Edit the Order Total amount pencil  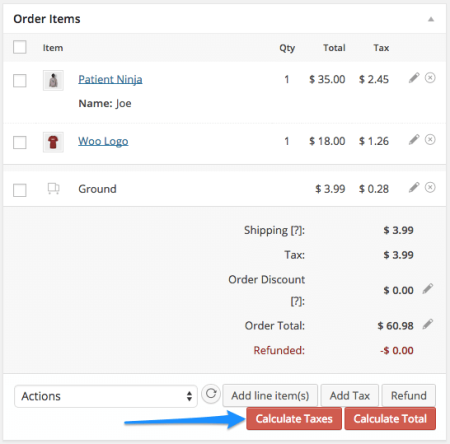[428, 324]
